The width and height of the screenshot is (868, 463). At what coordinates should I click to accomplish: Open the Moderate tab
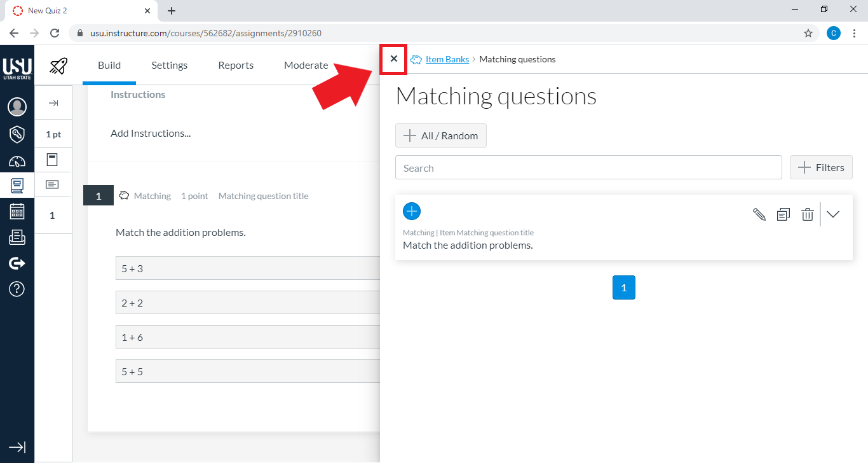[x=306, y=65]
